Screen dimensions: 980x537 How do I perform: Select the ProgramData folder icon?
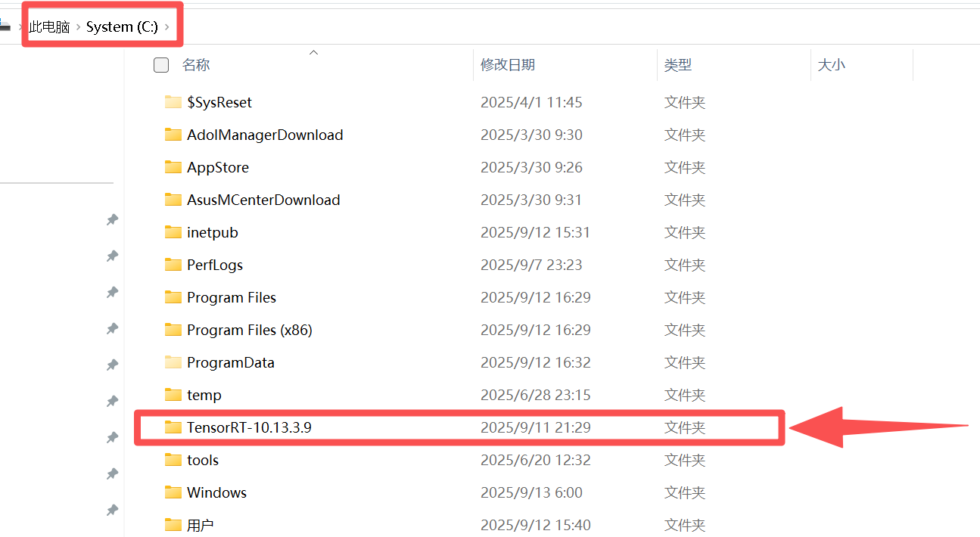pyautogui.click(x=173, y=362)
